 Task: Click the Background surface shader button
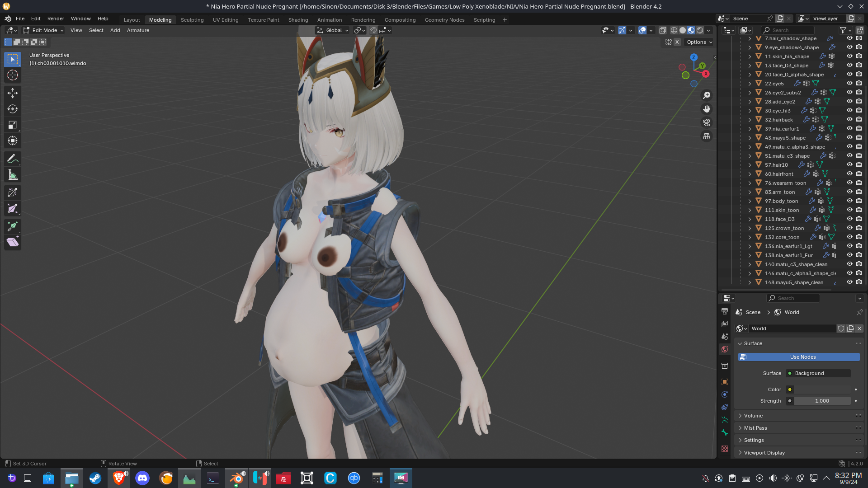[x=818, y=373]
